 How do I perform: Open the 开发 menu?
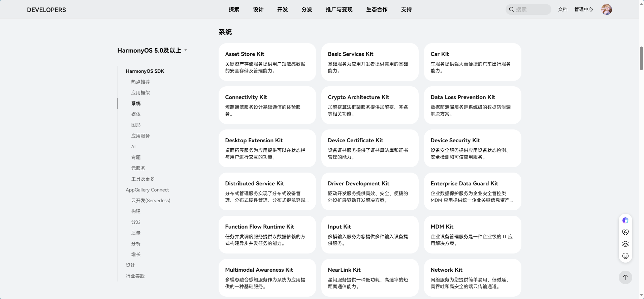click(x=283, y=9)
